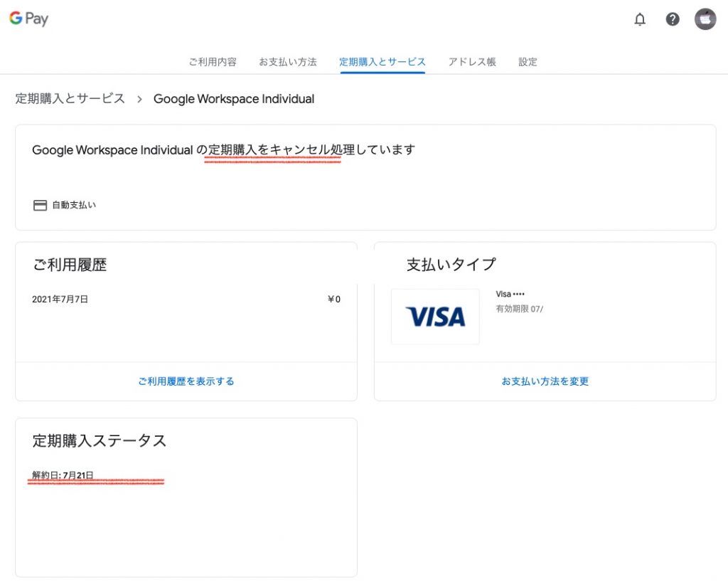
Task: Click the 自動支払い label
Action: 74,205
